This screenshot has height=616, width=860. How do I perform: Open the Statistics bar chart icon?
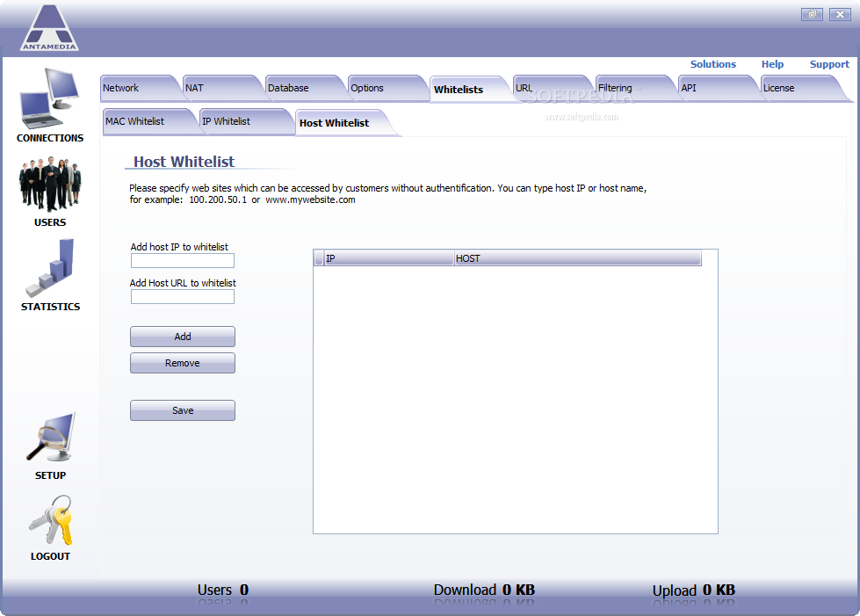coord(50,268)
